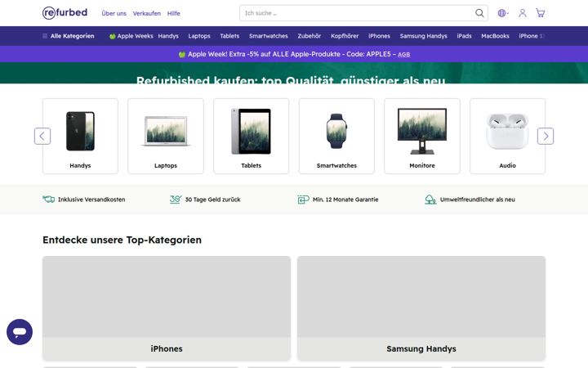Screen dimensions: 588x368
Task: Open the Samsung Handys top category tile
Action: [421, 308]
